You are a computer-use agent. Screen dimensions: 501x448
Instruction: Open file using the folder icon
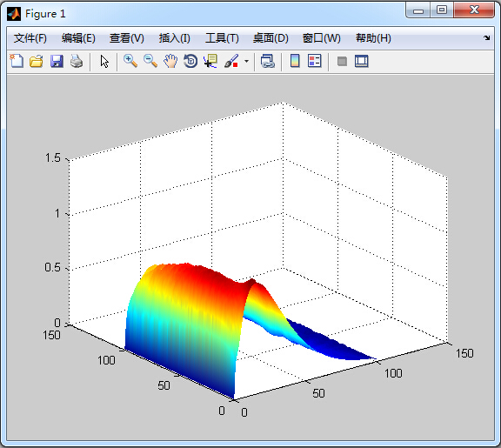[x=37, y=61]
